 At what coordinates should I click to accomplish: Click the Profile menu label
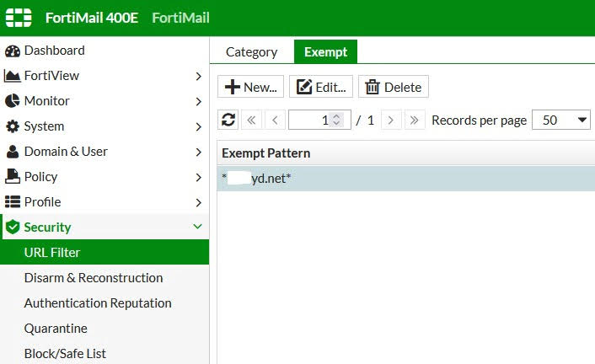(42, 202)
